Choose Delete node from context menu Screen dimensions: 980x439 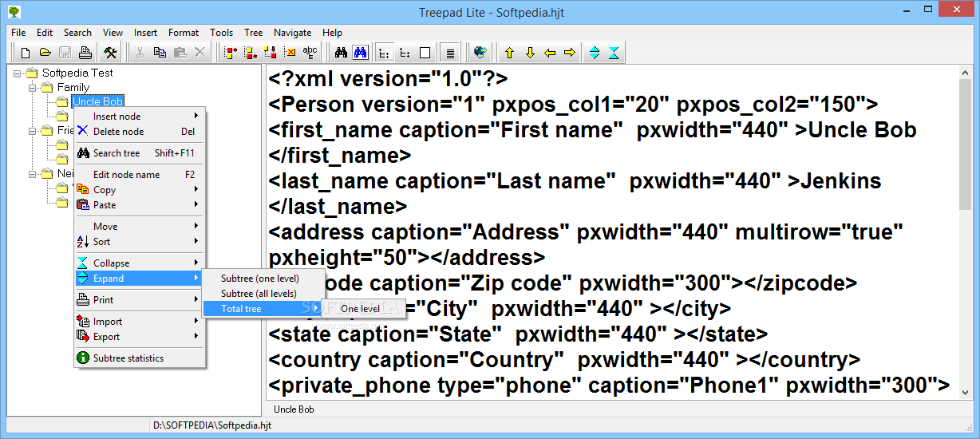point(139,132)
